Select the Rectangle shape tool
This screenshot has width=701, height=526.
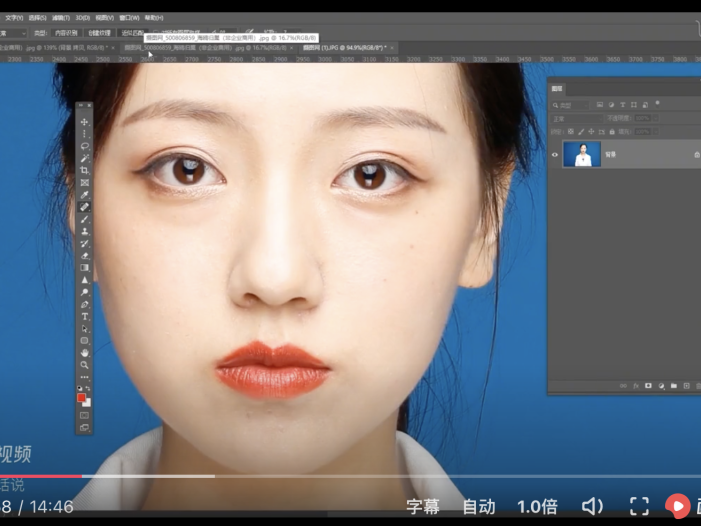point(84,341)
